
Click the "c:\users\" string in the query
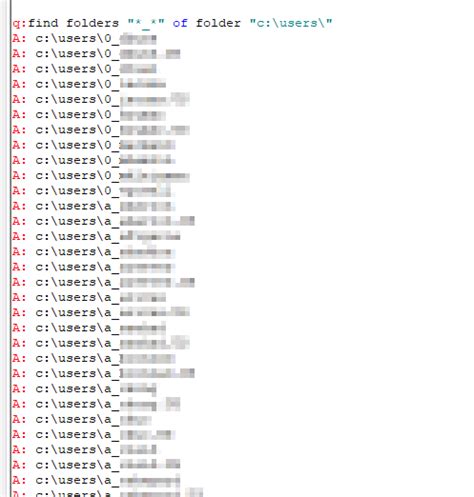click(291, 23)
